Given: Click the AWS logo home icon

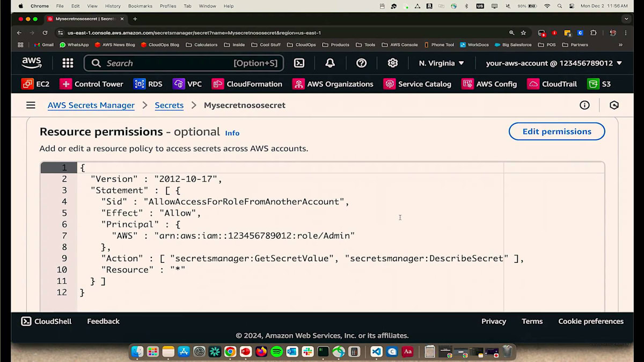Looking at the screenshot, I should pos(32,63).
